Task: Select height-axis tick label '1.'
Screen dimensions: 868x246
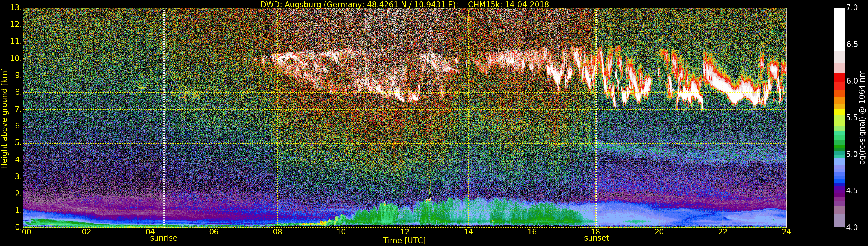Action: 18,210
